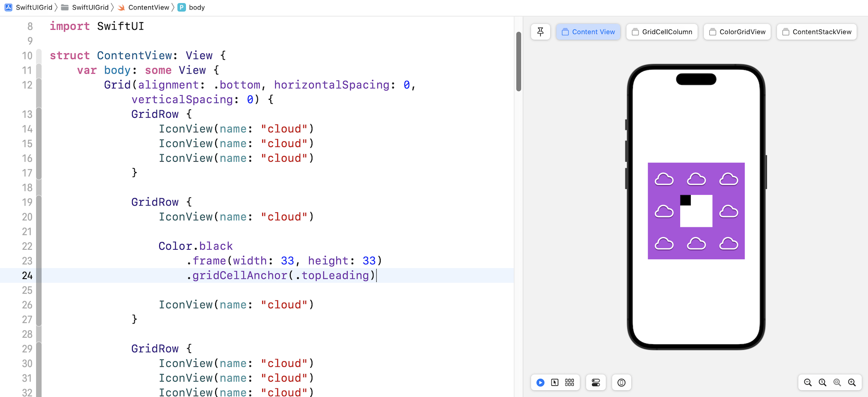Zoom preview to 100% actual size

point(822,383)
